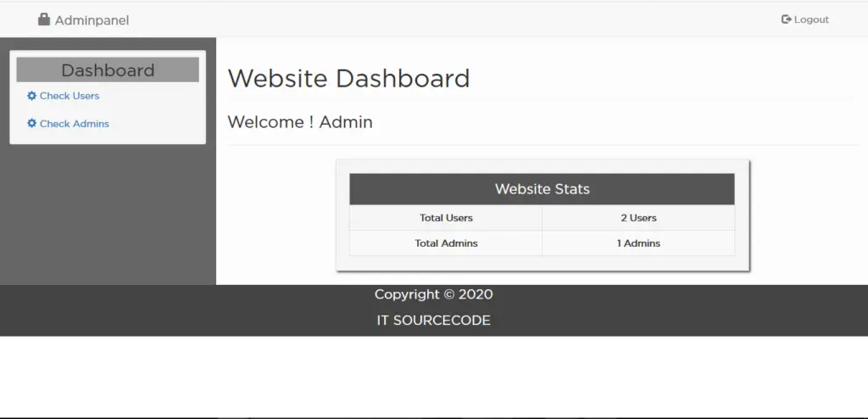Click IT SOURCECODE in the footer

pyautogui.click(x=433, y=321)
